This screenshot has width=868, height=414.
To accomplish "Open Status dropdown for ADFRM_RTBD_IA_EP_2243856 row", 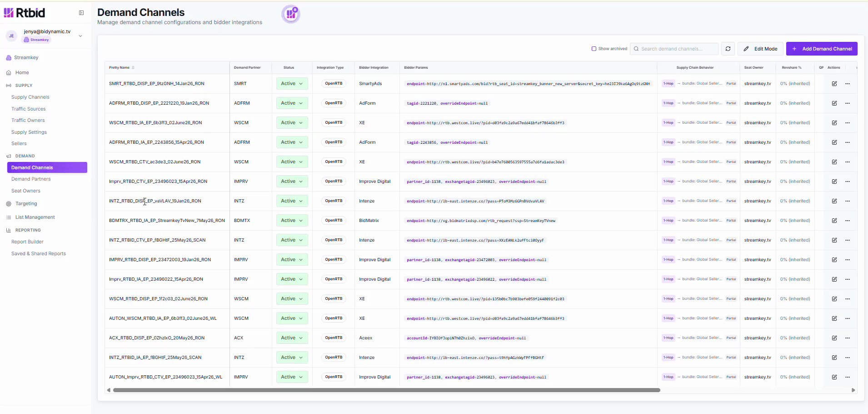I will [292, 142].
